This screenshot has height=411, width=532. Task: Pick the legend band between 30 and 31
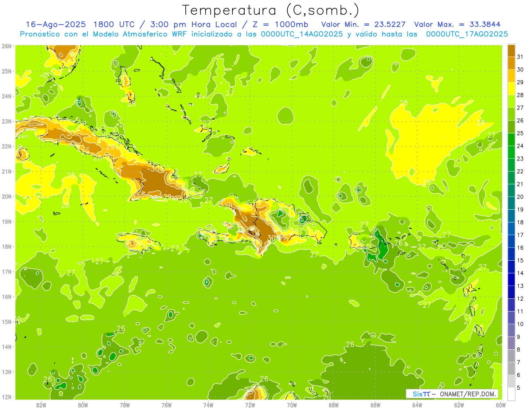(511, 63)
